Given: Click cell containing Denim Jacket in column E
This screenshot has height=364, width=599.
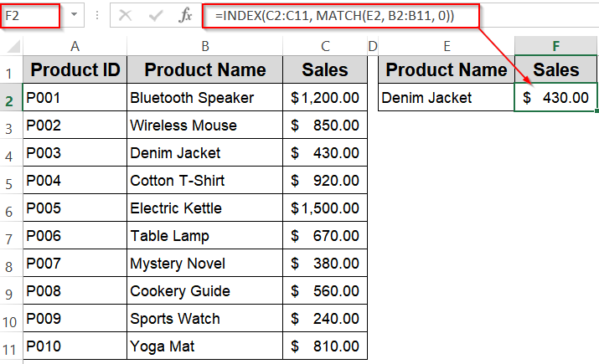Looking at the screenshot, I should (x=446, y=98).
